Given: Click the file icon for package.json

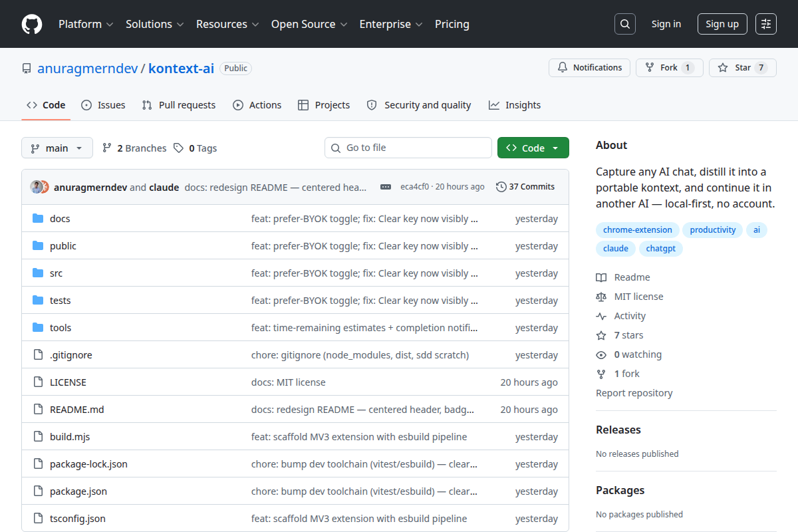Looking at the screenshot, I should (x=38, y=491).
